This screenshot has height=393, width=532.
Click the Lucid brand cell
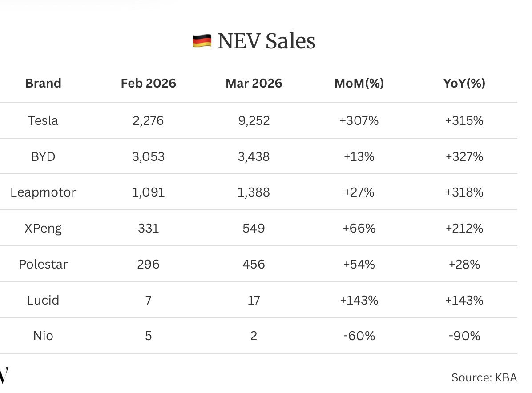[x=43, y=300]
